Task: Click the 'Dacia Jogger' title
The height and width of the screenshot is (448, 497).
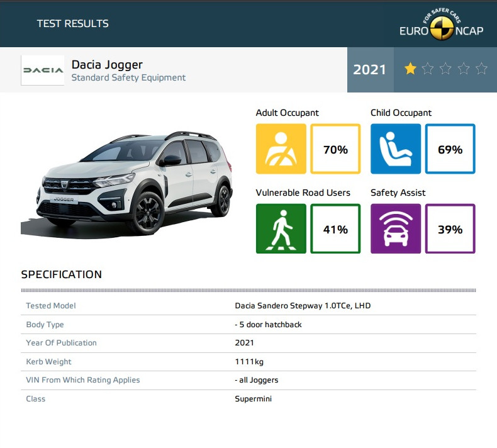Action: point(107,65)
